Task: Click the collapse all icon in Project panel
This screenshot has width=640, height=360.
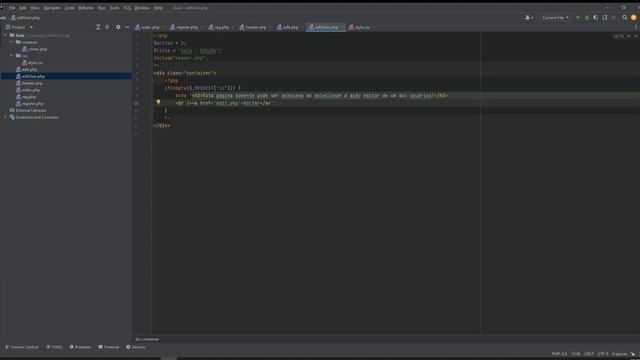Action: [98, 27]
